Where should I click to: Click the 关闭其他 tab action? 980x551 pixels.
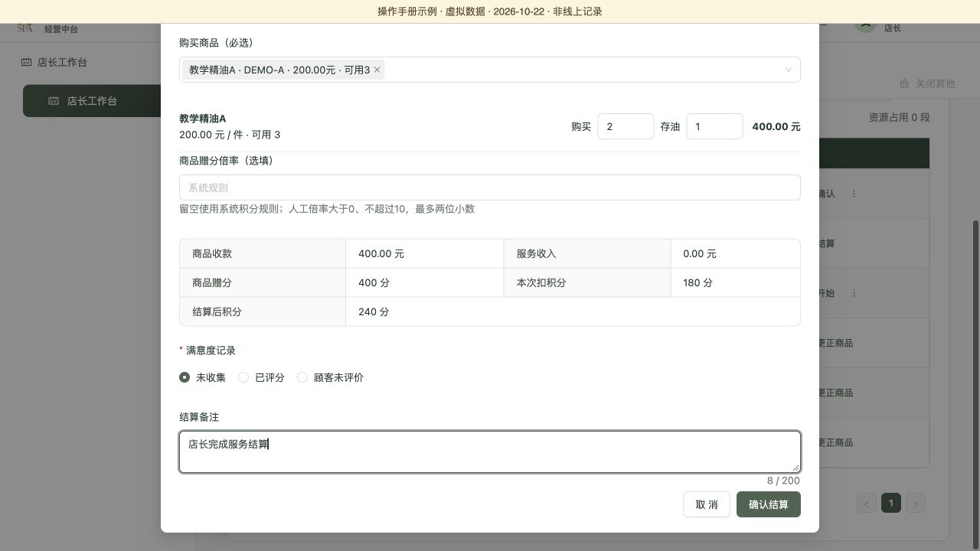coord(927,83)
